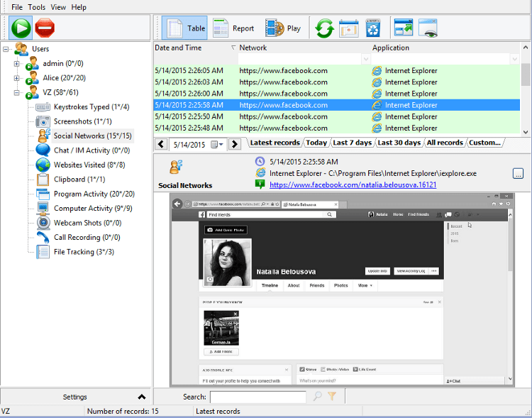Refresh records with the green arrows icon
The height and width of the screenshot is (418, 532).
click(324, 28)
